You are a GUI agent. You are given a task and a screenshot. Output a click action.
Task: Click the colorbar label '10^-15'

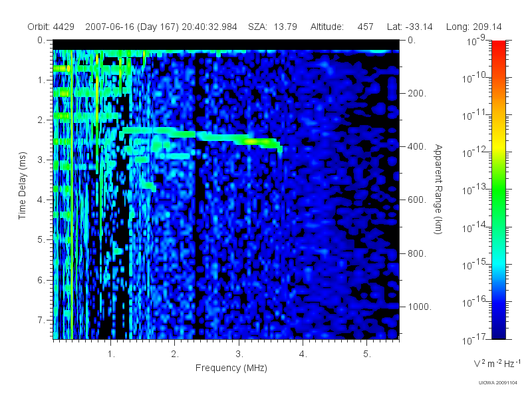(475, 265)
